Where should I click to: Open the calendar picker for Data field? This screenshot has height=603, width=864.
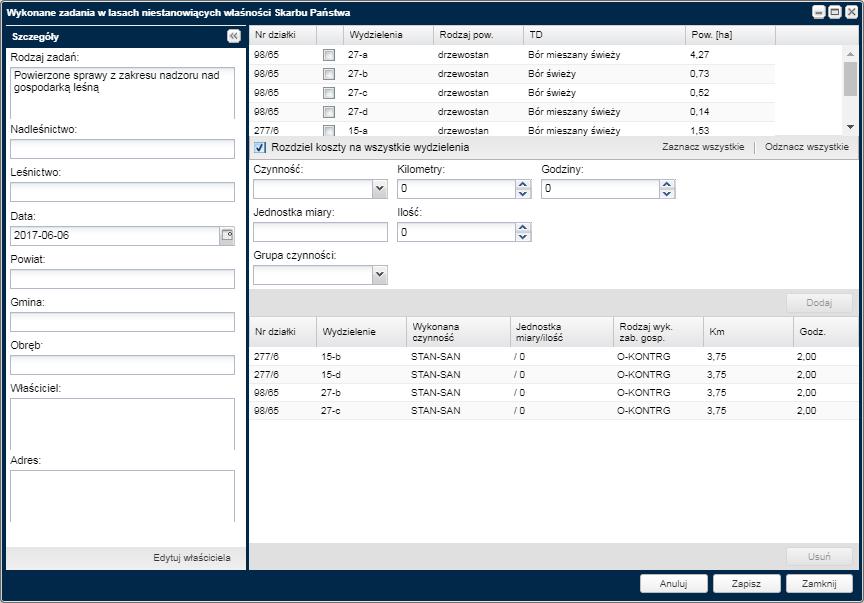click(x=227, y=235)
